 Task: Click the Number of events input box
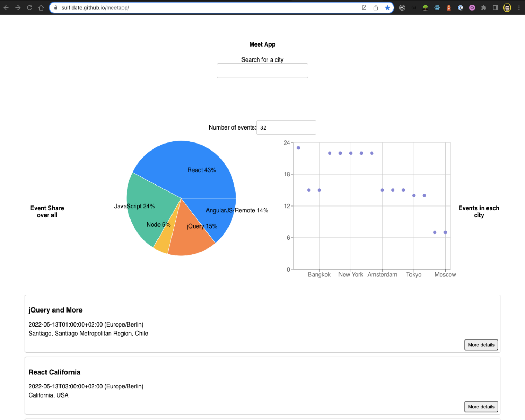[x=286, y=128]
